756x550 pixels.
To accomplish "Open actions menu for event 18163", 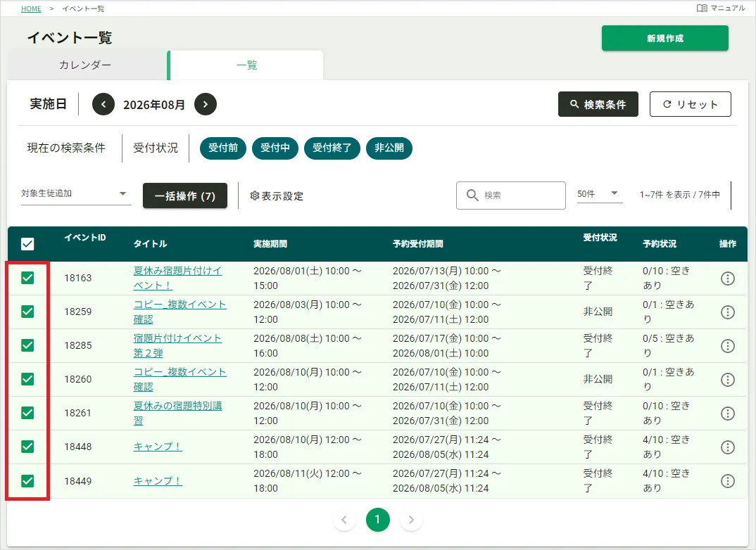I will (x=728, y=279).
